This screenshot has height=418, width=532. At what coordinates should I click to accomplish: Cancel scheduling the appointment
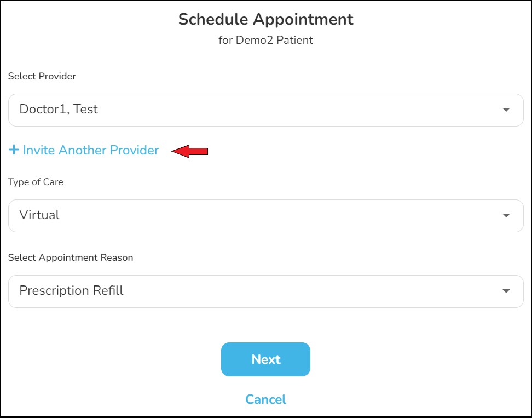265,399
